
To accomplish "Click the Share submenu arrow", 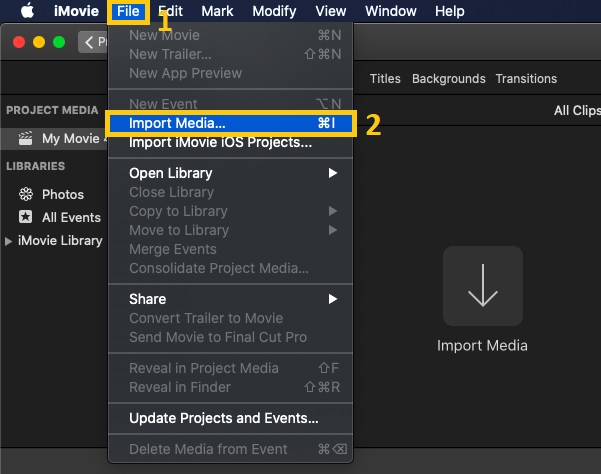I will (x=333, y=299).
